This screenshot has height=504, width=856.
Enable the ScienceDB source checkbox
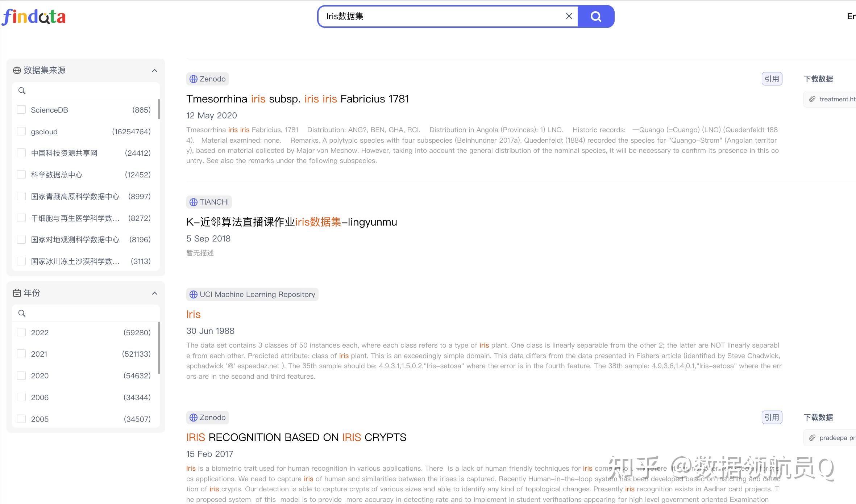coord(21,109)
